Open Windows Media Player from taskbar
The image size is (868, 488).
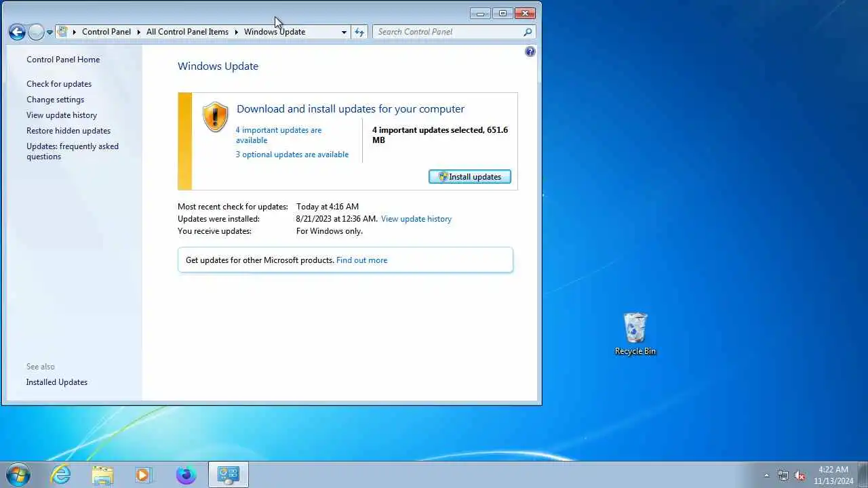[144, 474]
